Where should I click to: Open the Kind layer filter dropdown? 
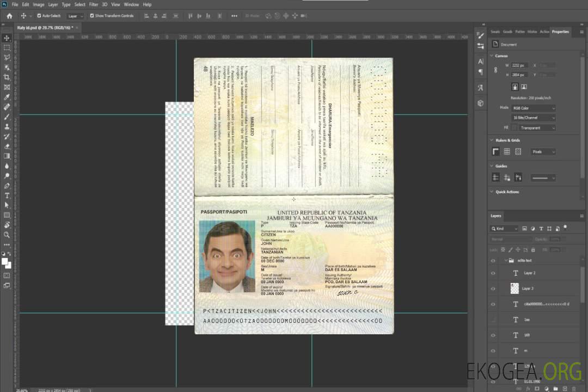[x=504, y=229]
